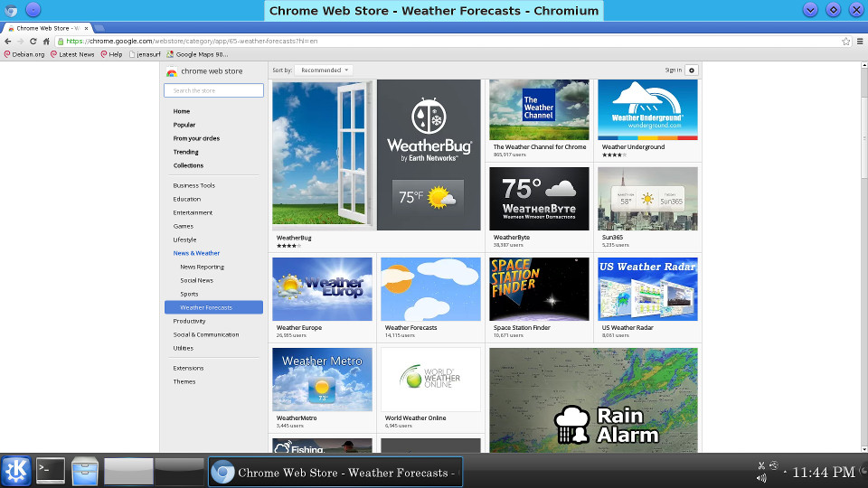Open the Google Maps bookmark
This screenshot has width=868, height=488.
197,54
